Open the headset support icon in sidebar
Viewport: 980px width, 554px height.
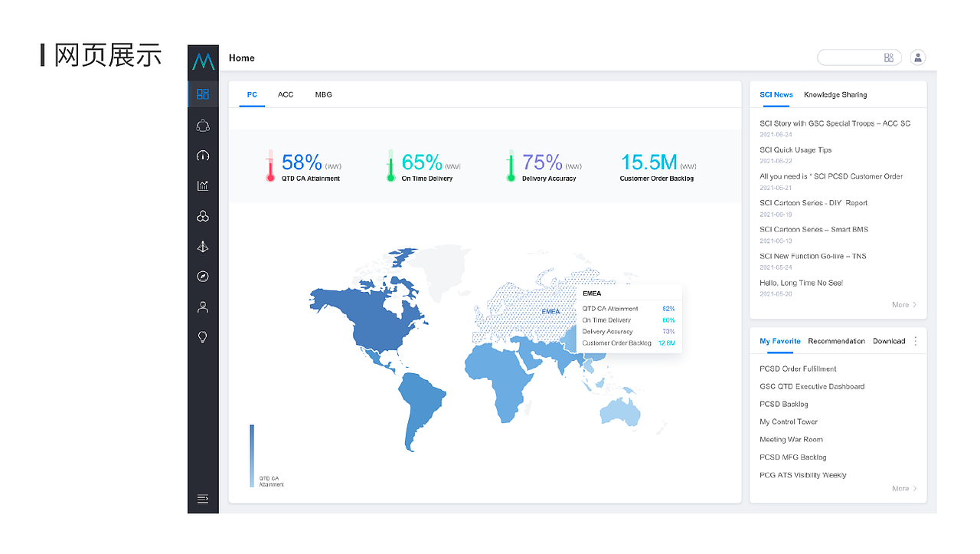click(203, 125)
